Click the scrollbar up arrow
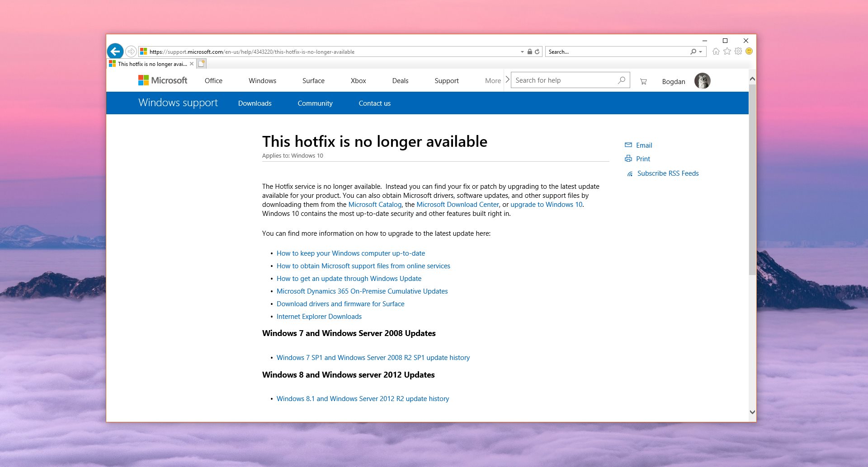The width and height of the screenshot is (868, 467). (753, 79)
